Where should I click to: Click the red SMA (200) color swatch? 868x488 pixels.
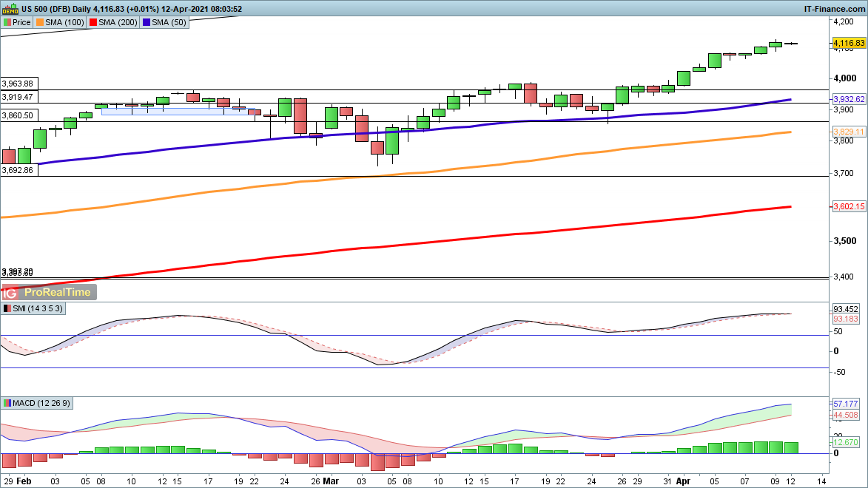coord(92,22)
